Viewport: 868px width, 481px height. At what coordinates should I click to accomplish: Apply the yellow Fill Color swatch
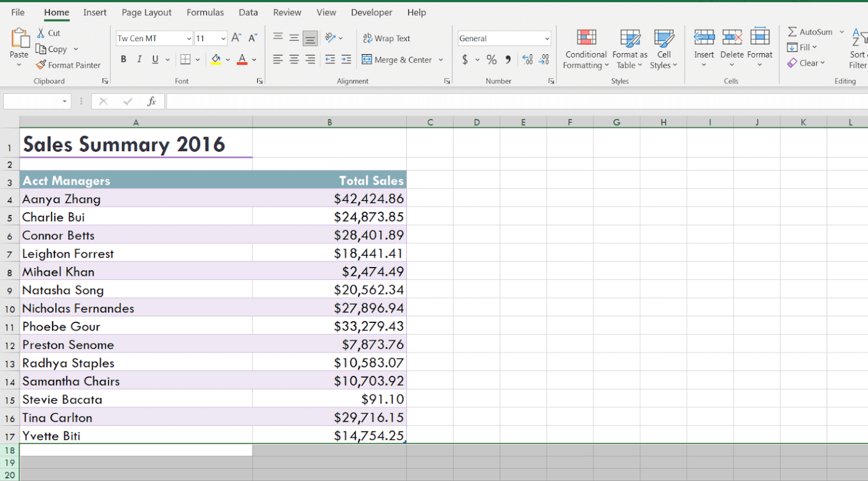click(216, 60)
